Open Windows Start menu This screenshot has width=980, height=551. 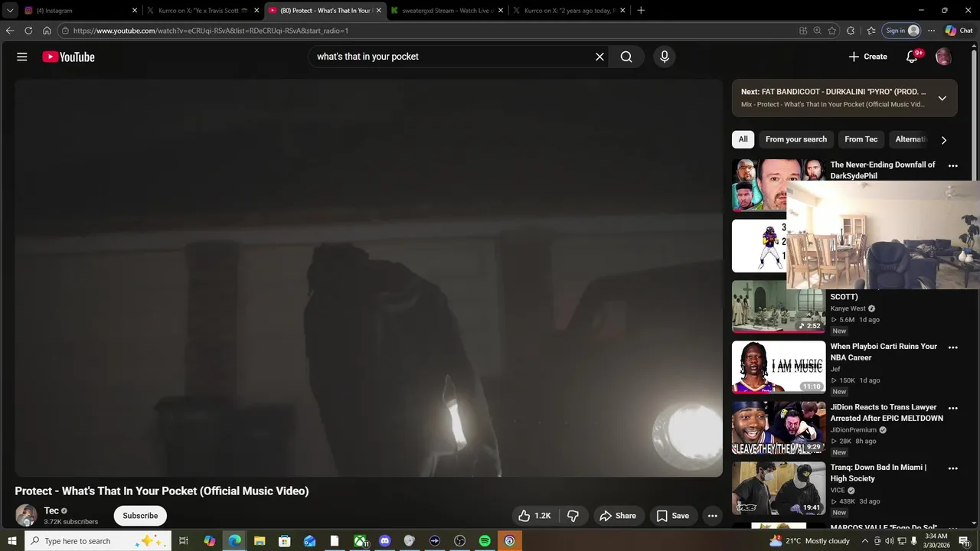tap(11, 541)
